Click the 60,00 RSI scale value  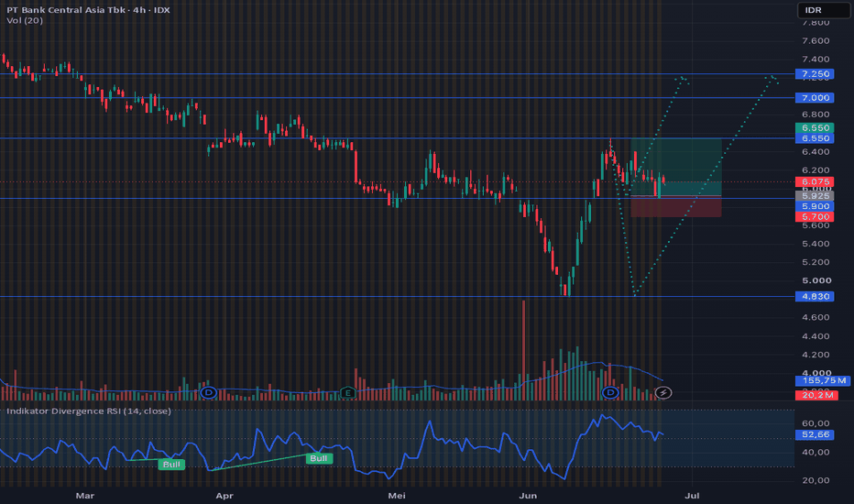coord(816,423)
